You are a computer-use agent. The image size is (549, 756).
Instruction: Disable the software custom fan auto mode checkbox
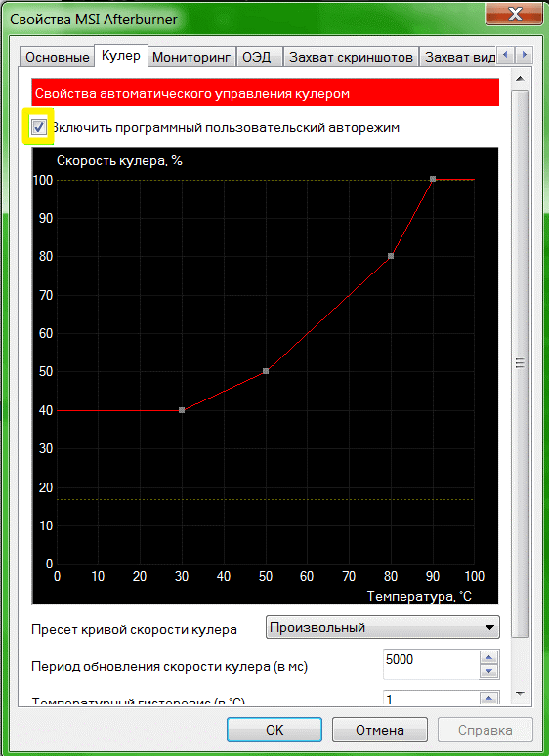pyautogui.click(x=38, y=128)
